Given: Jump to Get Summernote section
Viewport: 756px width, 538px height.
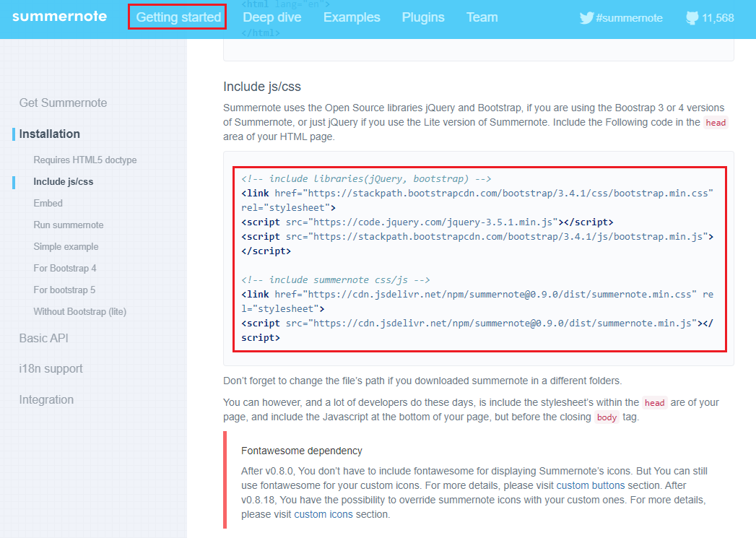Looking at the screenshot, I should (63, 103).
